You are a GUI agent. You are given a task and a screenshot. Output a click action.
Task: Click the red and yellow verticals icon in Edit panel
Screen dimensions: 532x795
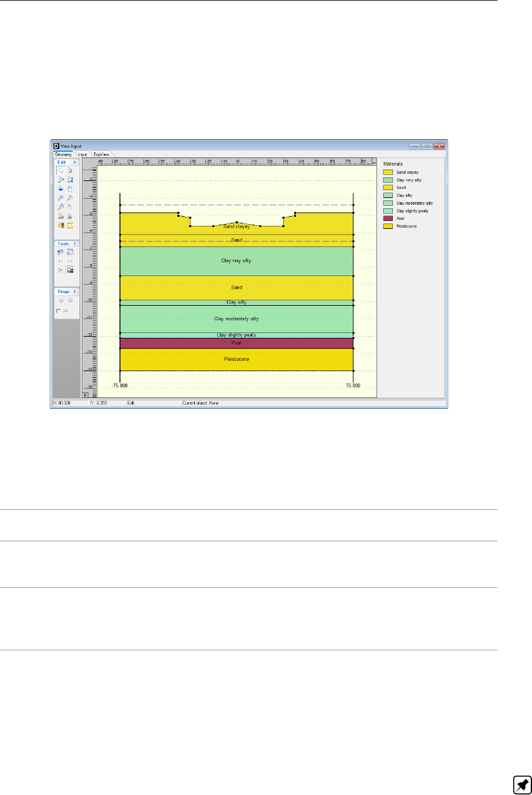tap(61, 225)
